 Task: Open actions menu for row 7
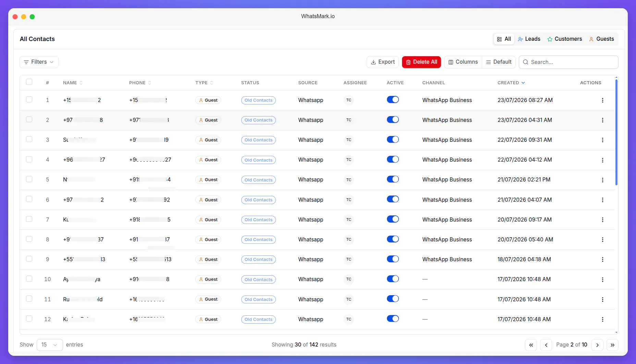click(x=602, y=219)
